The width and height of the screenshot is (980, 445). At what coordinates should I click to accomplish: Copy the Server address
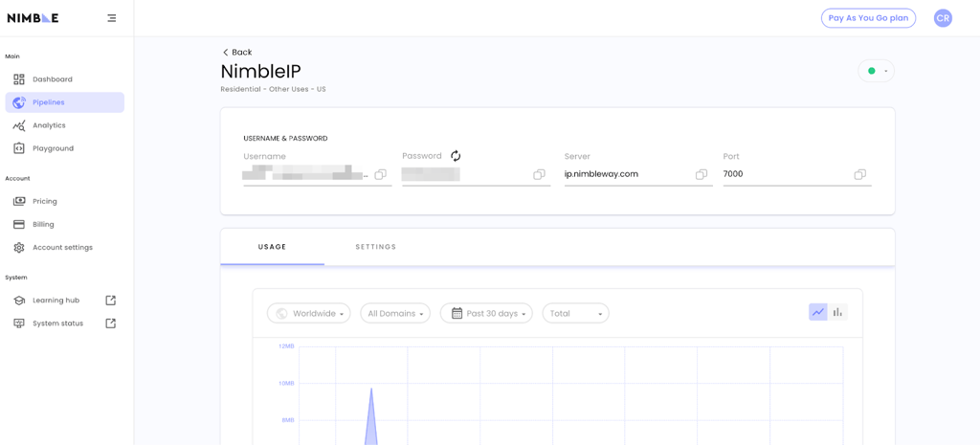pos(702,174)
